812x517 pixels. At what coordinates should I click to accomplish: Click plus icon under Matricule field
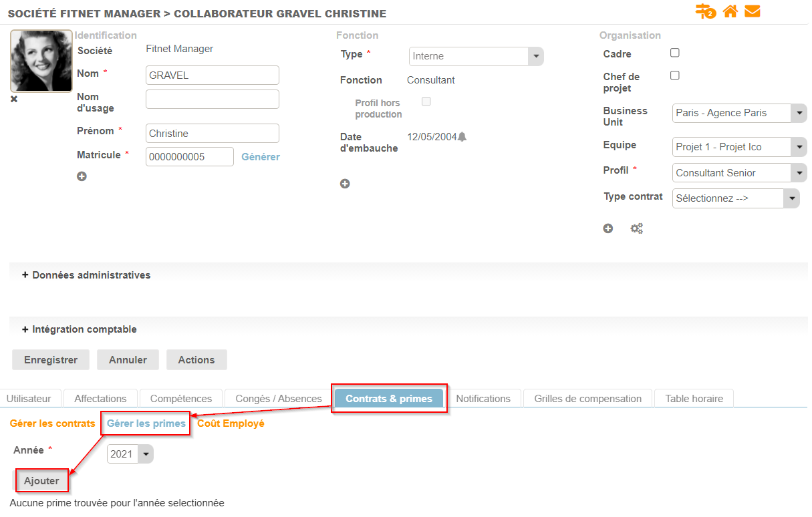click(x=82, y=177)
